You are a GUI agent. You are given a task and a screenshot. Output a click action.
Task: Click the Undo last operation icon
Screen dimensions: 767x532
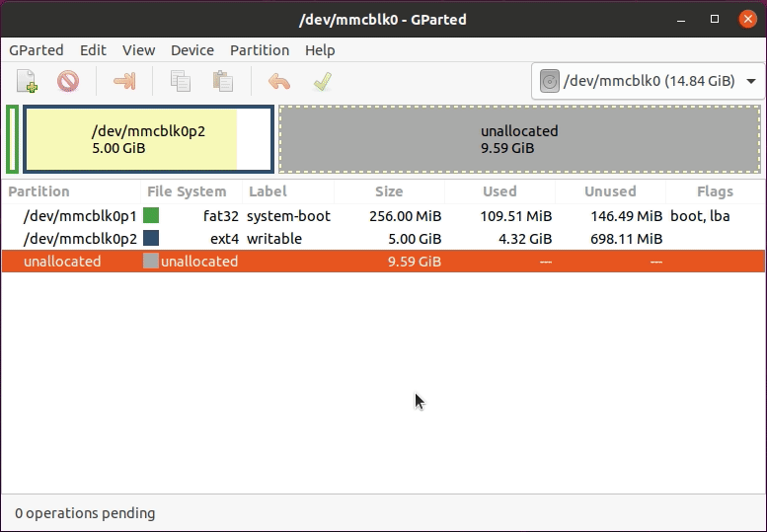click(279, 81)
